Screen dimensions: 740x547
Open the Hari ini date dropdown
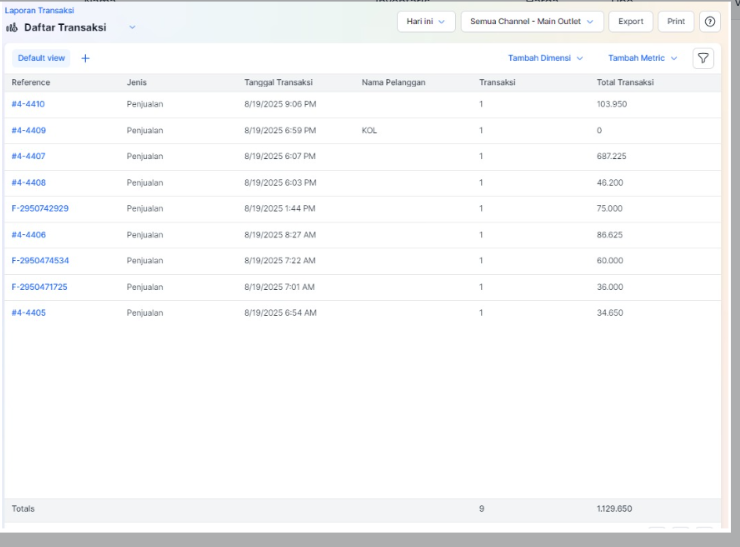(x=426, y=22)
